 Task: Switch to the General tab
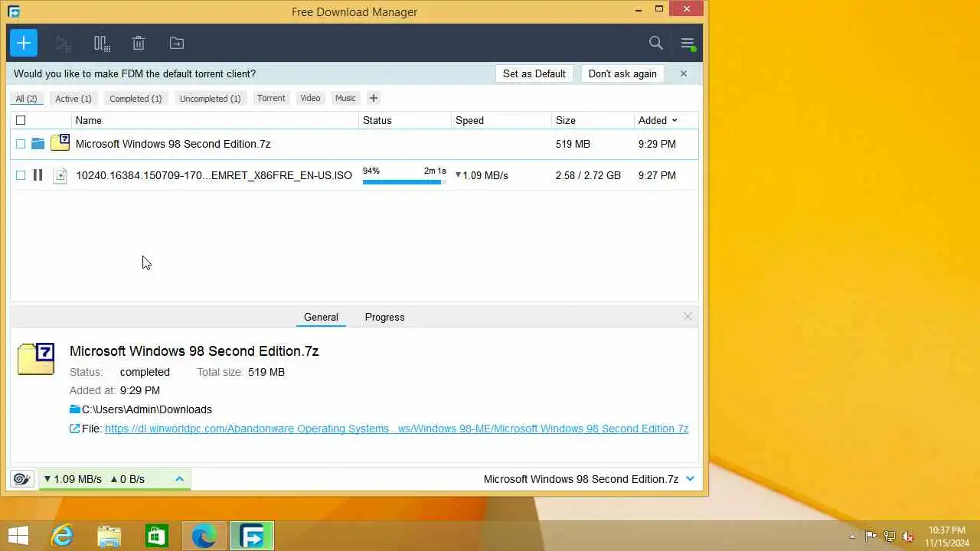[321, 317]
